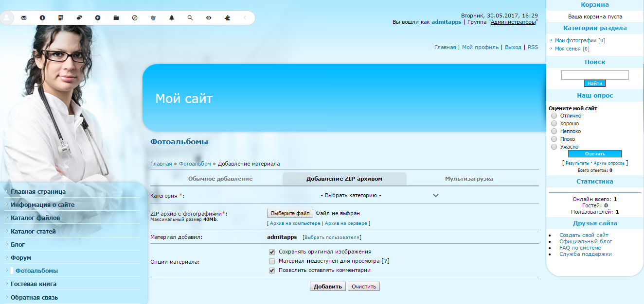Image resolution: width=644 pixels, height=304 pixels.
Task: Open the file manager folder icon
Action: click(x=115, y=17)
